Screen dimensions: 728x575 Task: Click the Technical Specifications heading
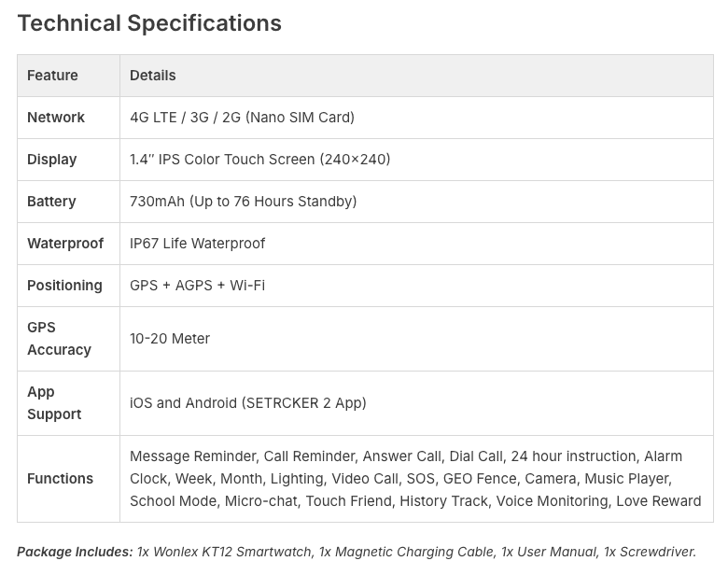(149, 23)
